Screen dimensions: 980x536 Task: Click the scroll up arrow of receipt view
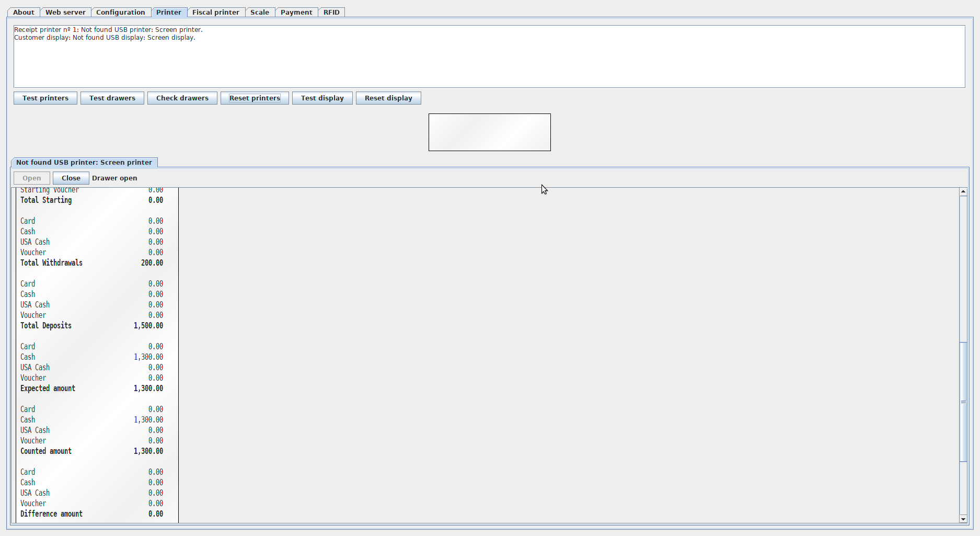click(x=963, y=192)
